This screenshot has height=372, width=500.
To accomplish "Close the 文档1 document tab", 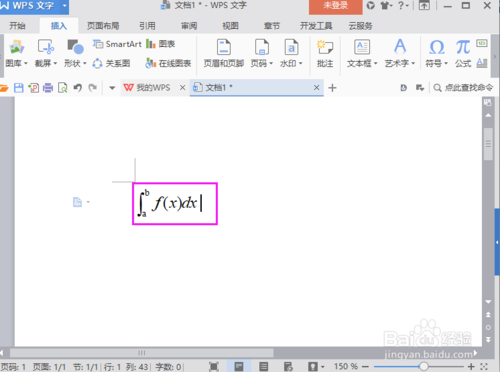I will click(316, 88).
